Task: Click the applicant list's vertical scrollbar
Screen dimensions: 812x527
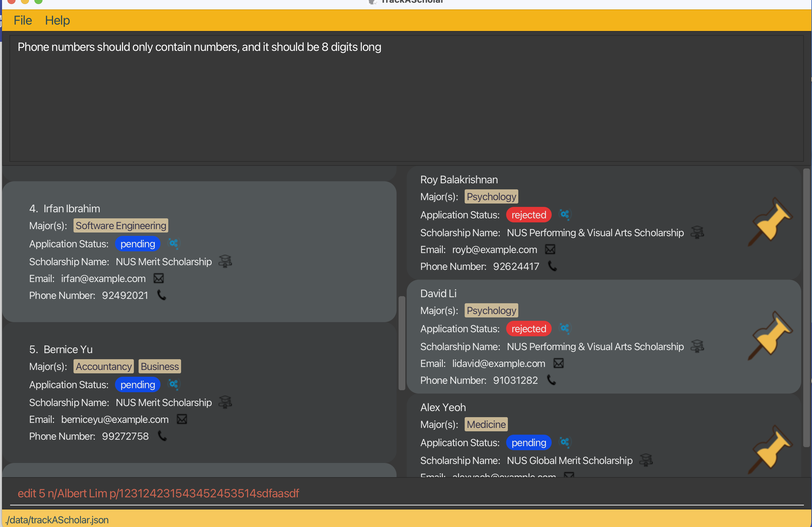Action: pos(402,343)
